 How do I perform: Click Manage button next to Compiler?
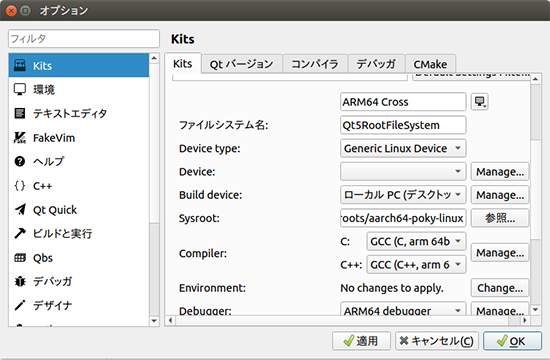pyautogui.click(x=500, y=253)
